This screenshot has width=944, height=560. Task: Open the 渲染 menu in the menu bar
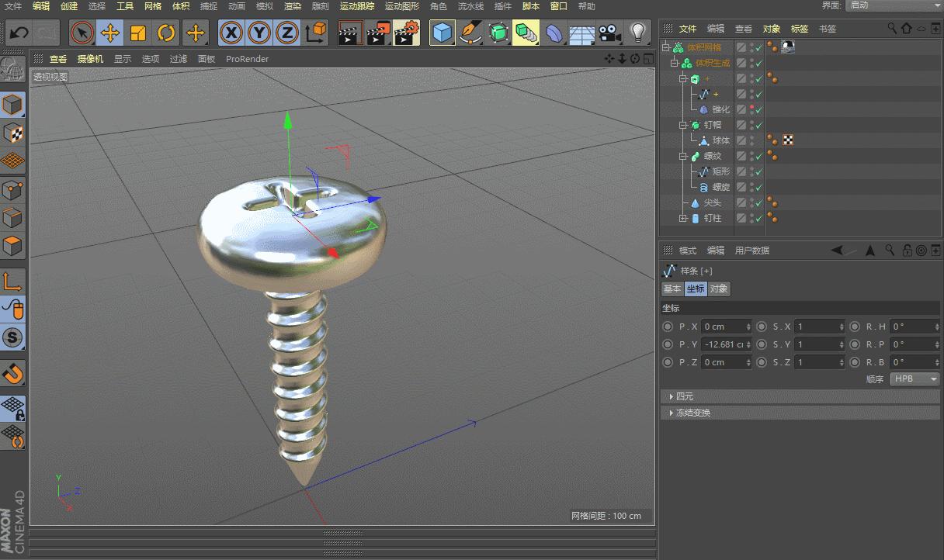pos(290,6)
